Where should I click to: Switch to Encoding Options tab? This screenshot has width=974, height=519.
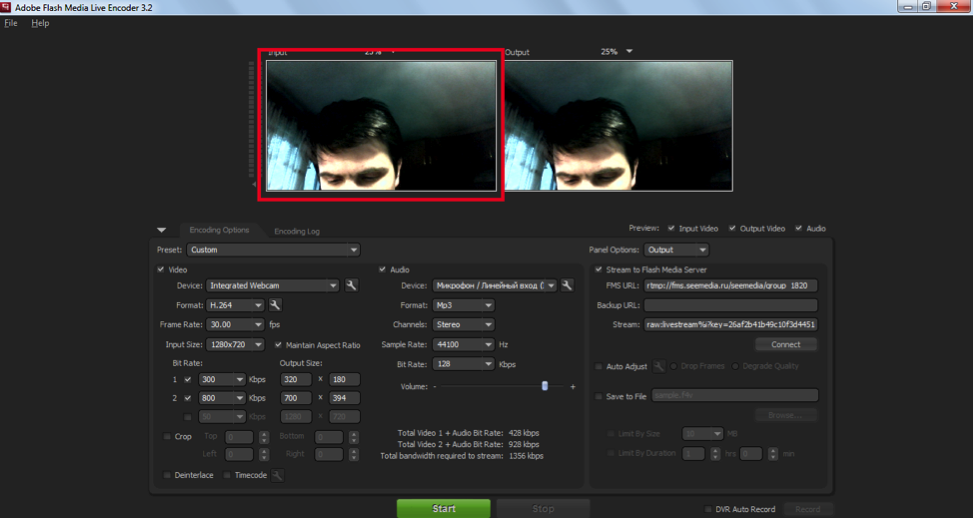pyautogui.click(x=219, y=230)
